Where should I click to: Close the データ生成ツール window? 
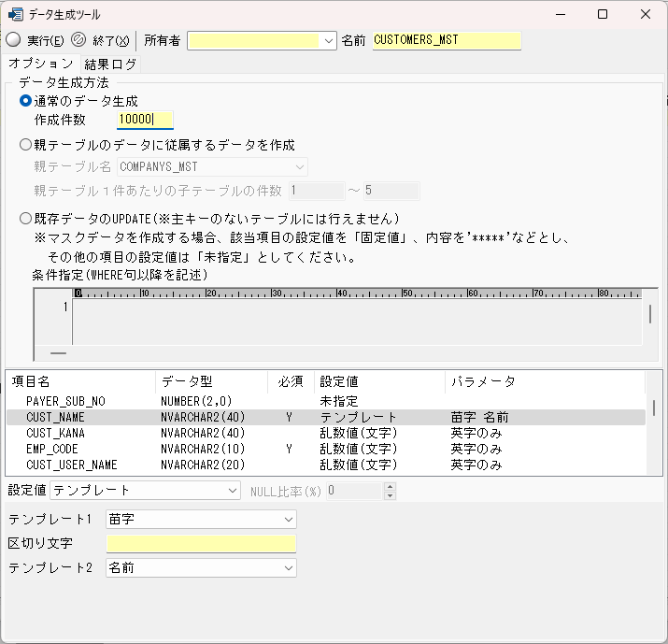(645, 15)
